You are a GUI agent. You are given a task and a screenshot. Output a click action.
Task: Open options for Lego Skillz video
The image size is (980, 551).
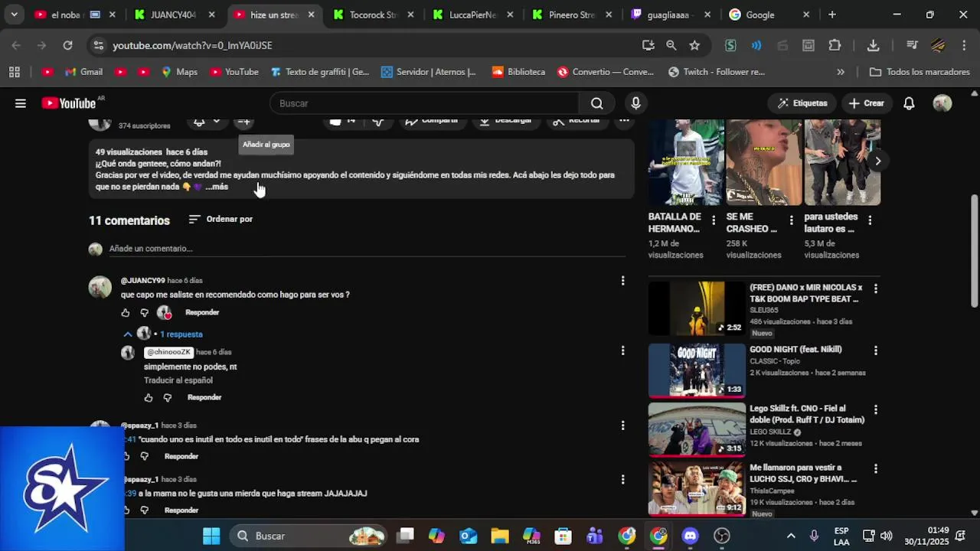click(x=876, y=409)
